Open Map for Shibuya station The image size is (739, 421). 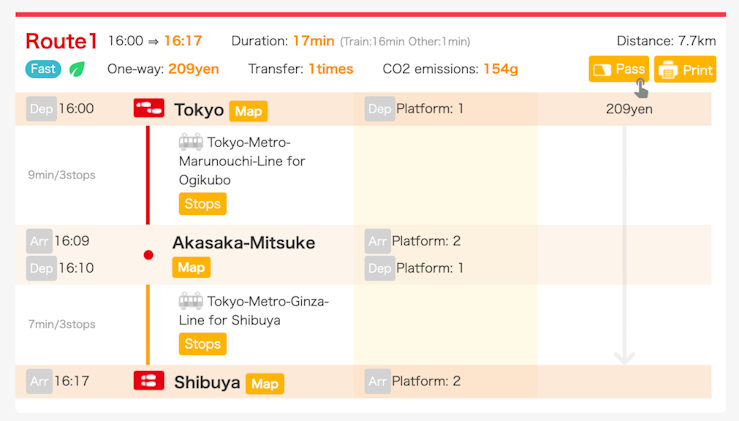pos(264,384)
